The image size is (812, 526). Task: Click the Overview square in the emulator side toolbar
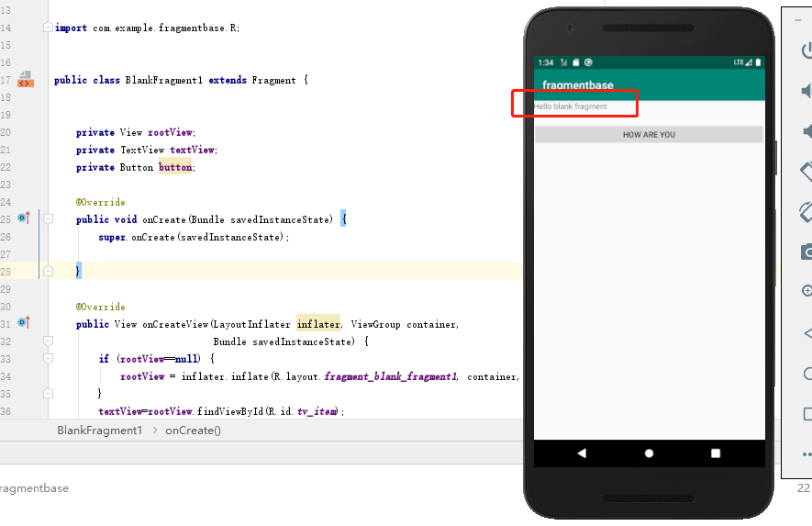coord(807,414)
